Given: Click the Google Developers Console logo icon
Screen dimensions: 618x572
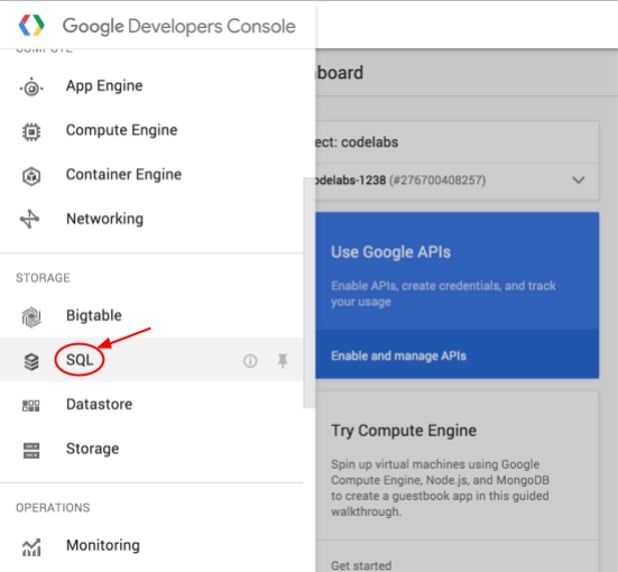Looking at the screenshot, I should [x=33, y=25].
